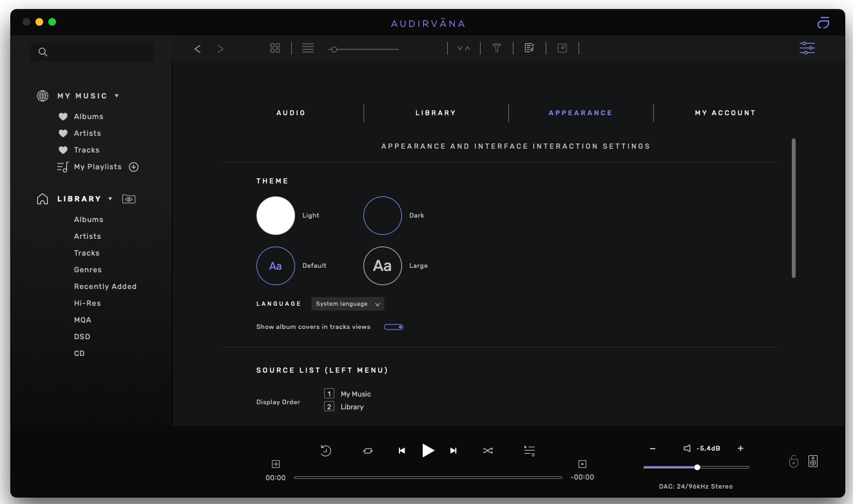853x504 pixels.
Task: Collapse the My Music section arrow
Action: pos(117,96)
